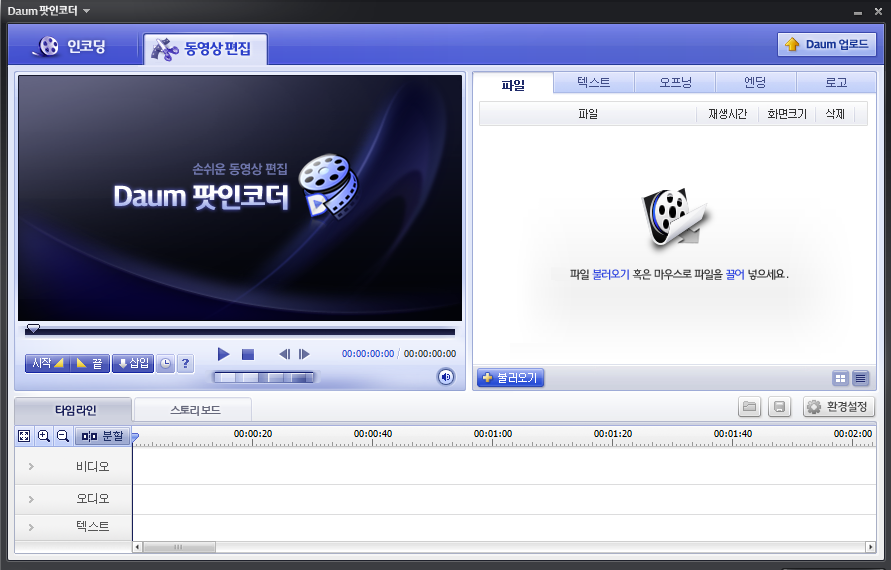
Task: Click the 00:01:00 mark on timeline ruler
Action: (x=493, y=434)
